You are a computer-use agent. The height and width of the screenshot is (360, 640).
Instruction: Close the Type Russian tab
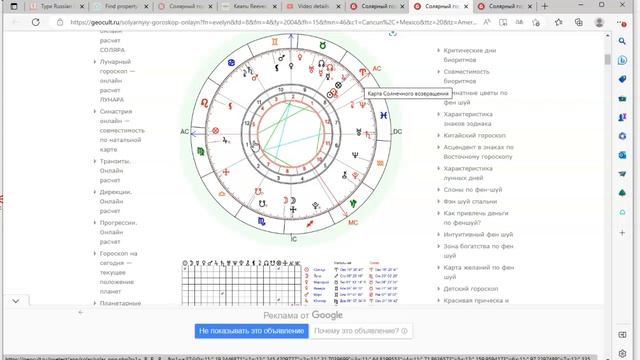coord(82,7)
